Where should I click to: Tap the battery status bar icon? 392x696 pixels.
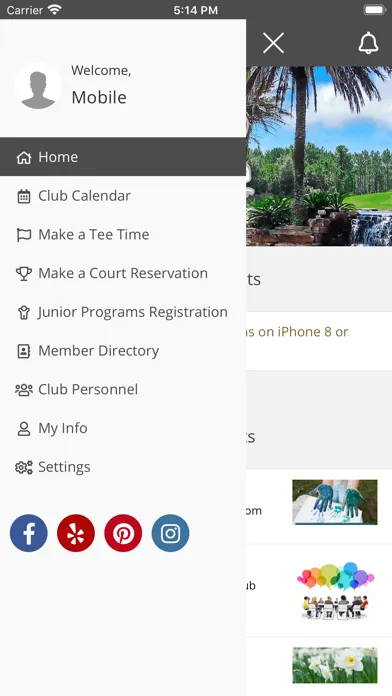[375, 9]
